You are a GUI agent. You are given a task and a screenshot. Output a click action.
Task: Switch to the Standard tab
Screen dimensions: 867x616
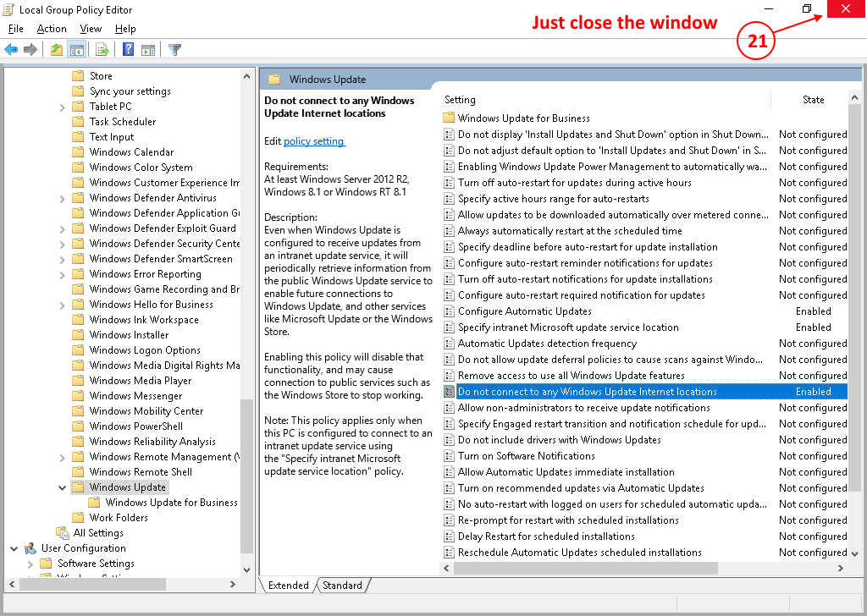point(342,585)
